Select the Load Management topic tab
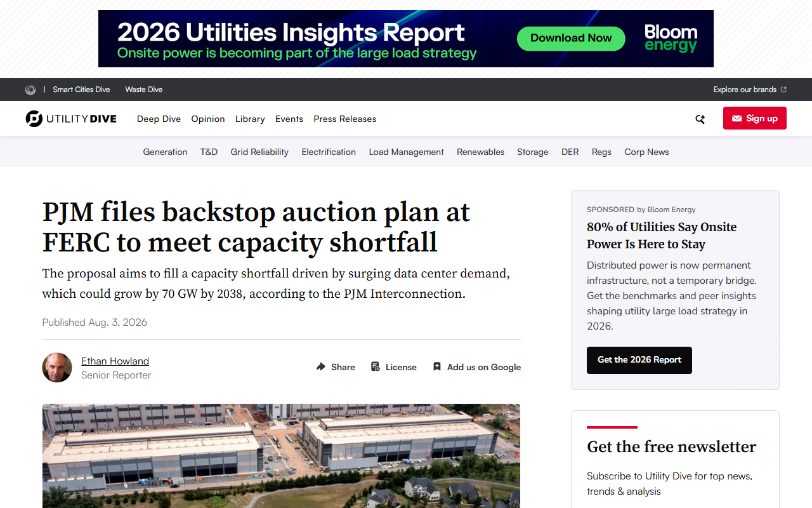812x508 pixels. tap(407, 152)
